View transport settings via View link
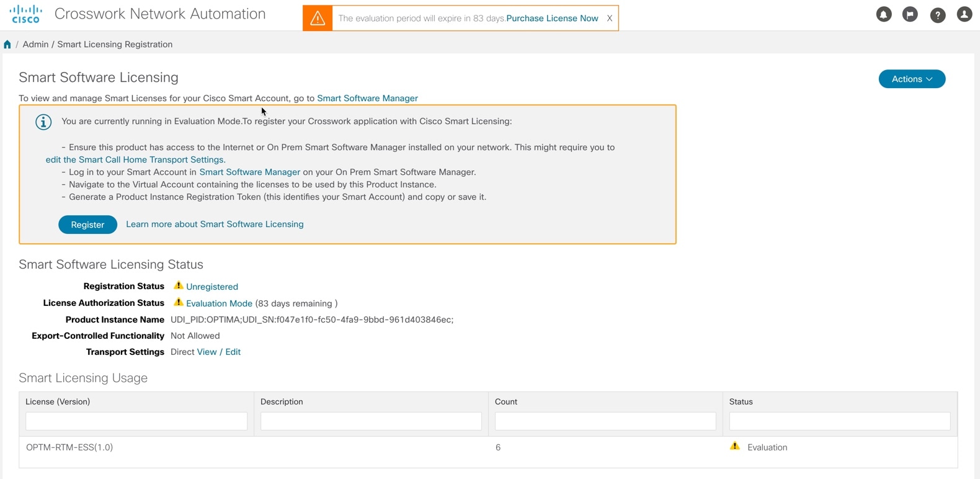 [x=207, y=352]
